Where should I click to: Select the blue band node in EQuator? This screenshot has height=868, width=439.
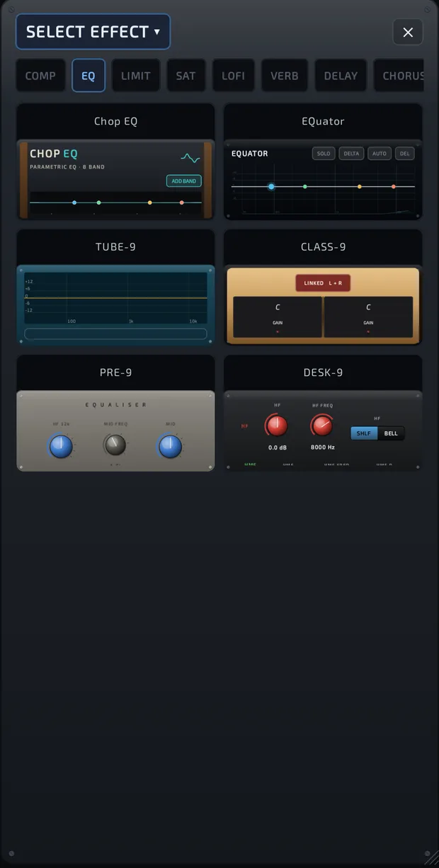point(271,187)
